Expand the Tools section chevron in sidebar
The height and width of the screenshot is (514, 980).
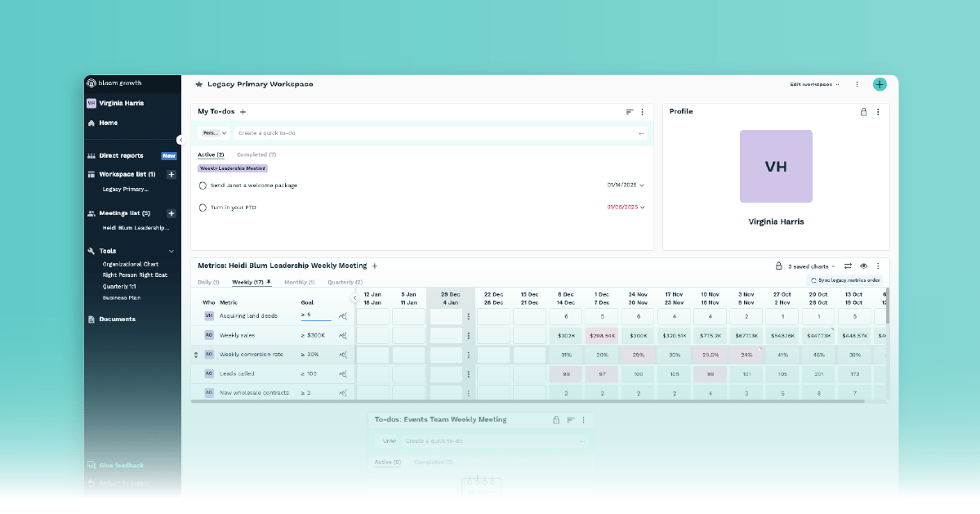click(x=171, y=251)
